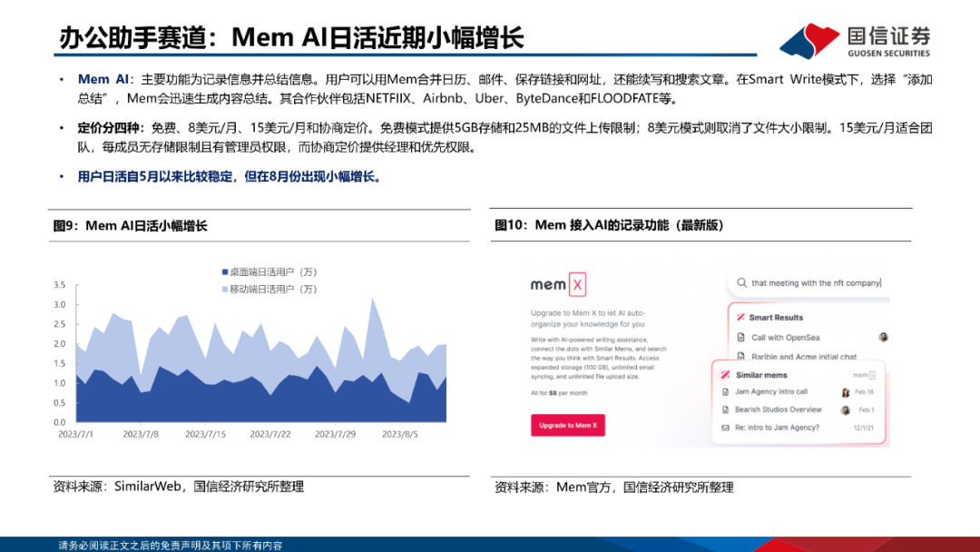
Task: Open the Jam Agency intro call mem
Action: (771, 392)
